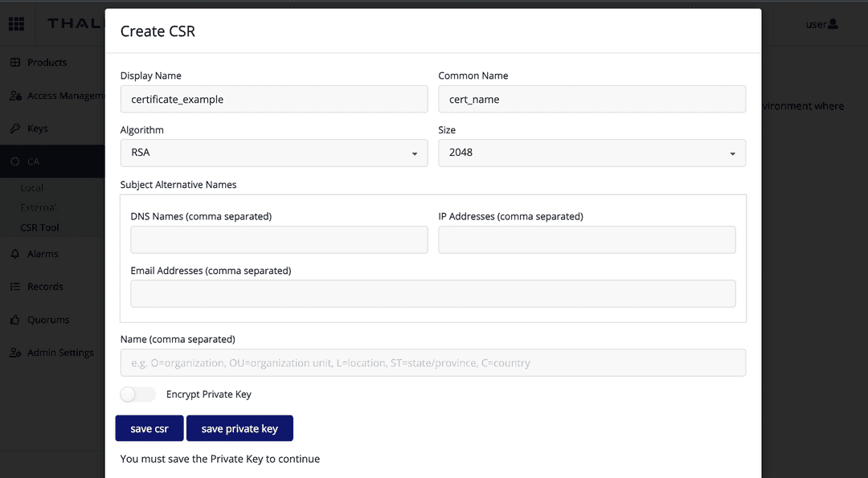
Task: Click the 'Subject Alternative Names' label
Action: click(x=178, y=185)
